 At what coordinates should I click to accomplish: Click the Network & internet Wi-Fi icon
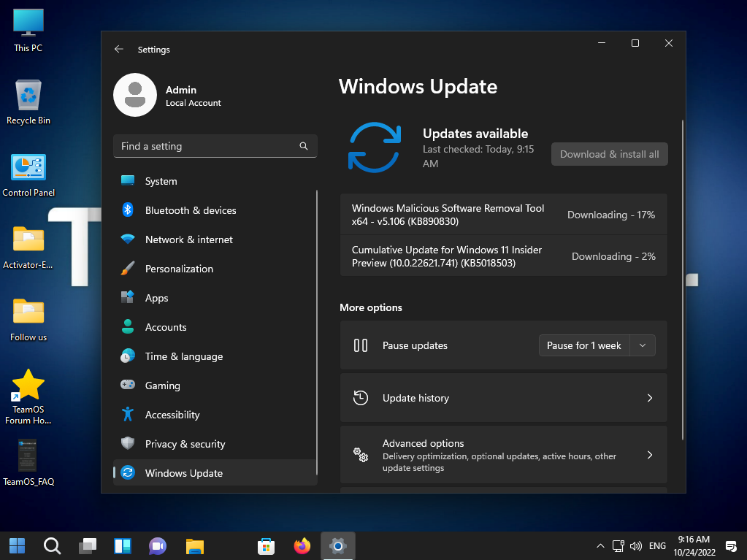click(128, 239)
